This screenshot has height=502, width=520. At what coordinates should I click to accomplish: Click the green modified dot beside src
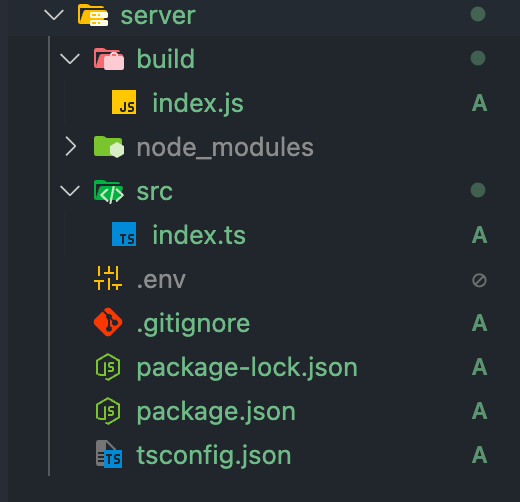(x=478, y=190)
